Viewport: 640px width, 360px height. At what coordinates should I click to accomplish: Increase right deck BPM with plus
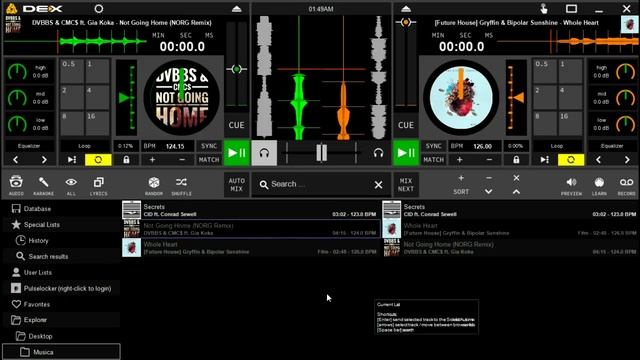pos(460,160)
